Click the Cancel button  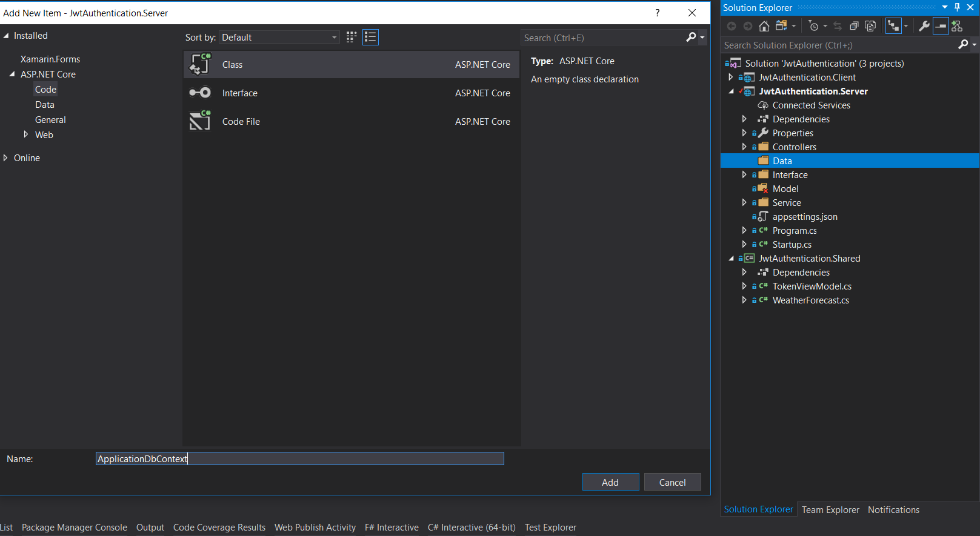(x=672, y=482)
